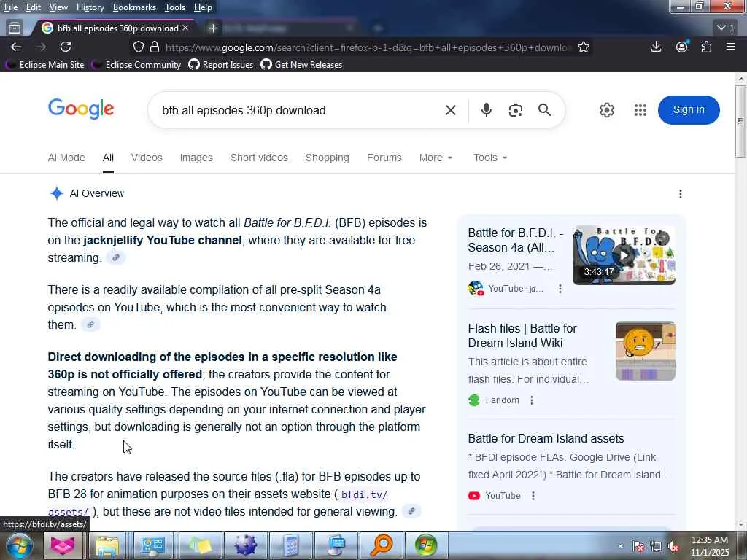Click the Sign in button
The width and height of the screenshot is (747, 560).
[689, 110]
